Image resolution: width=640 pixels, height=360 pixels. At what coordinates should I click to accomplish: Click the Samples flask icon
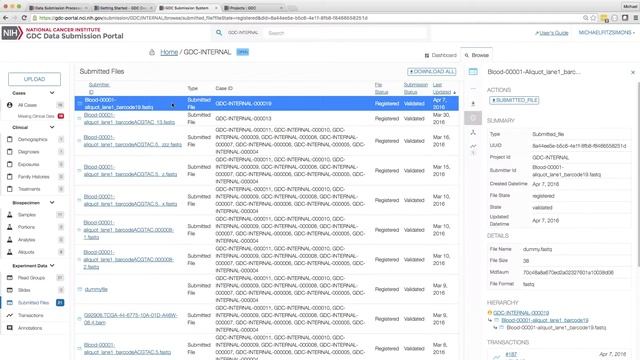(10, 215)
